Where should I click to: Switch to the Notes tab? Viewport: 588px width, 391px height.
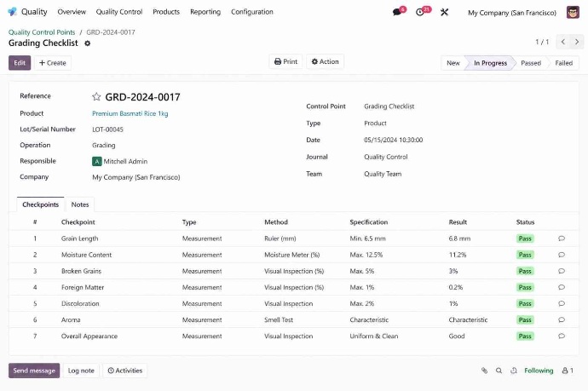pos(80,204)
